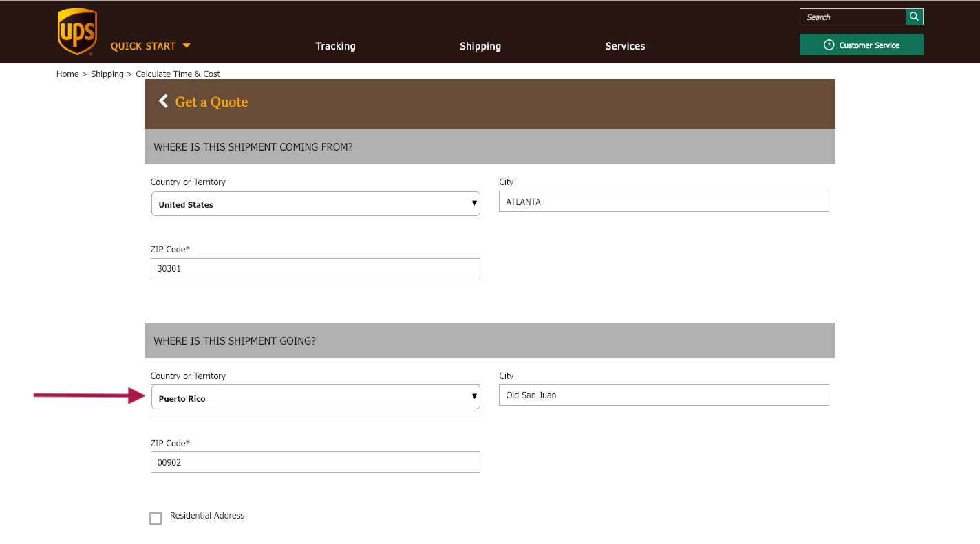Image resolution: width=980 pixels, height=544 pixels.
Task: Open destination country dropdown showing Puerto Rico
Action: 315,398
